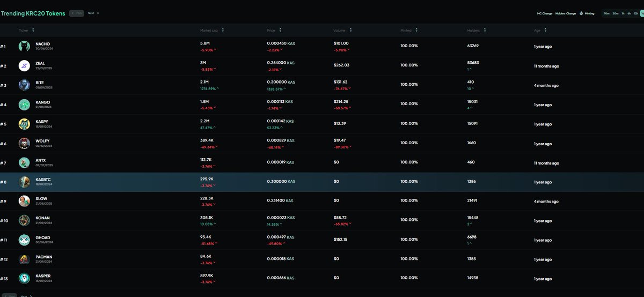Toggle the Holders Change filter
The width and height of the screenshot is (644, 297).
coord(566,13)
